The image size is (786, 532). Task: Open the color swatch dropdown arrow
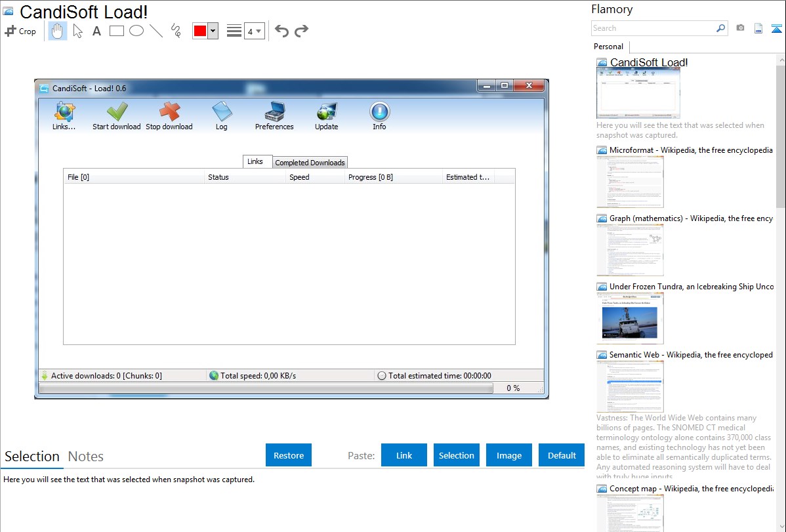point(213,31)
